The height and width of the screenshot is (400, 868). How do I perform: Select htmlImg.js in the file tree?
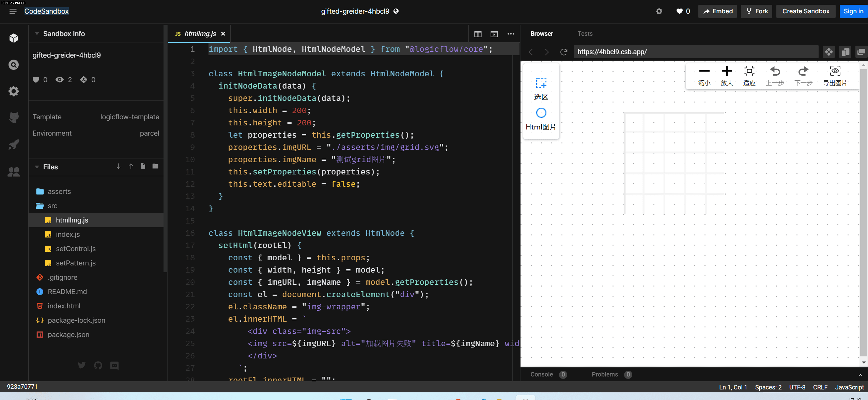[x=96, y=220]
